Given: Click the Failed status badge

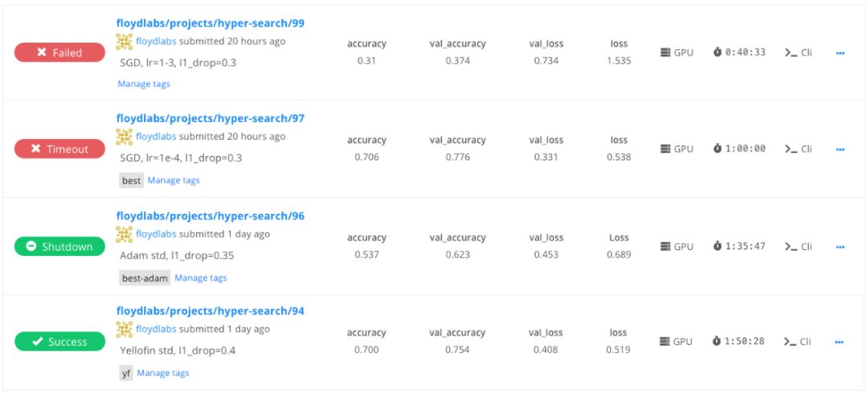Looking at the screenshot, I should [x=59, y=53].
